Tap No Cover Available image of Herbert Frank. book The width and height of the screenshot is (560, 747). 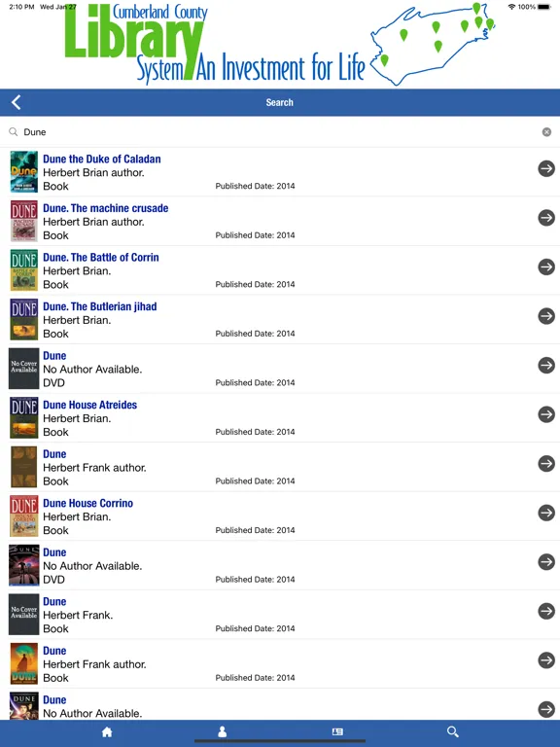tap(23, 614)
